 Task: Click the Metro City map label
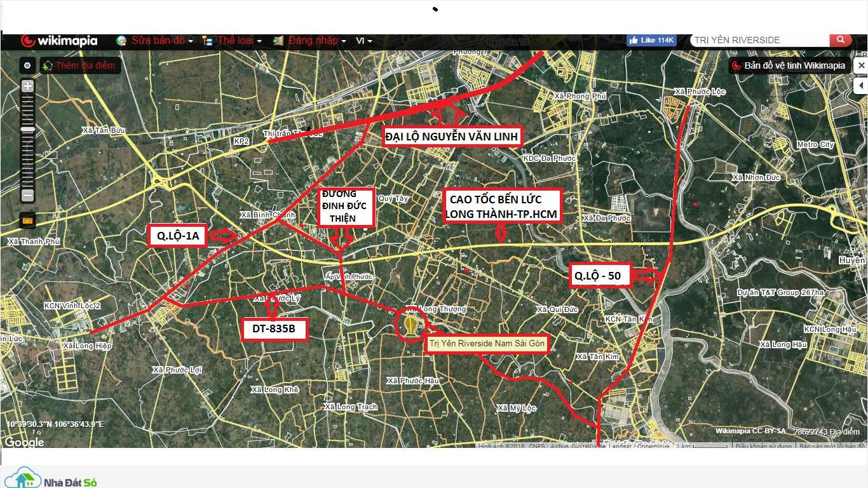pos(816,145)
